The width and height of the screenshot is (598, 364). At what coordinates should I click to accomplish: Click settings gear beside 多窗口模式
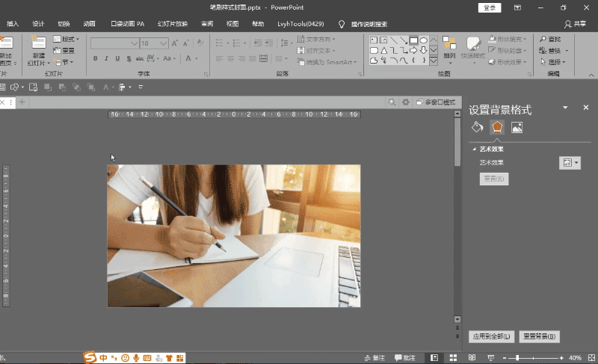(405, 102)
